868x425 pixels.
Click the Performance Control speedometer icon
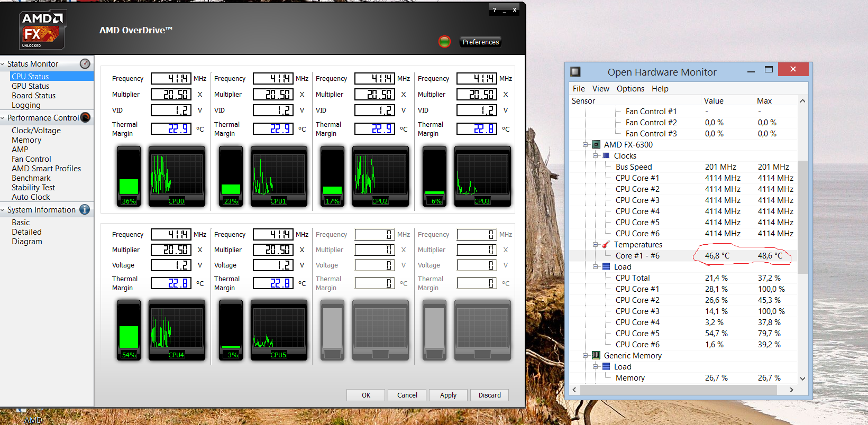coord(85,118)
